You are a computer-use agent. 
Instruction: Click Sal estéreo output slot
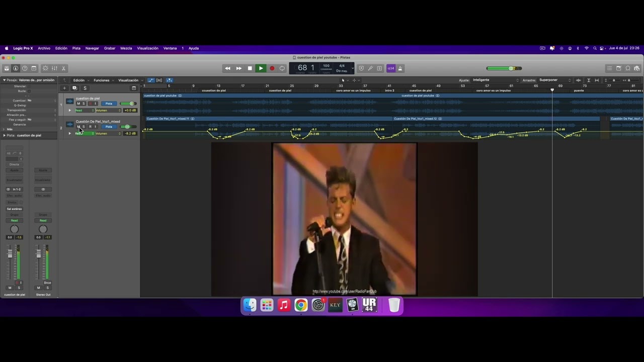point(14,209)
